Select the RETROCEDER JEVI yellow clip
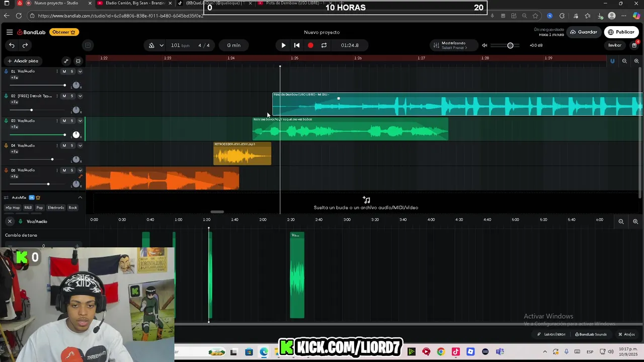The image size is (644, 362). [242, 153]
